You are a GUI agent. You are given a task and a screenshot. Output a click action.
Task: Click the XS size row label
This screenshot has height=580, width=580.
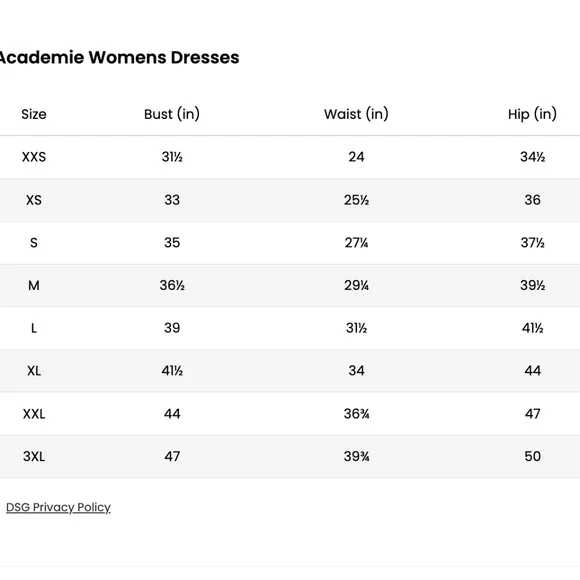point(34,200)
